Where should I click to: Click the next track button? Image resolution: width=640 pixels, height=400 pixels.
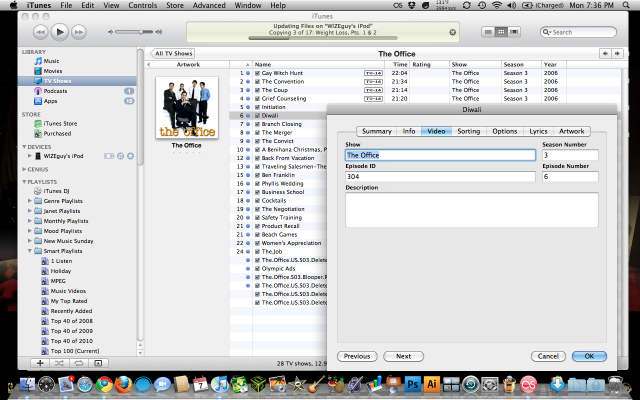[79, 32]
